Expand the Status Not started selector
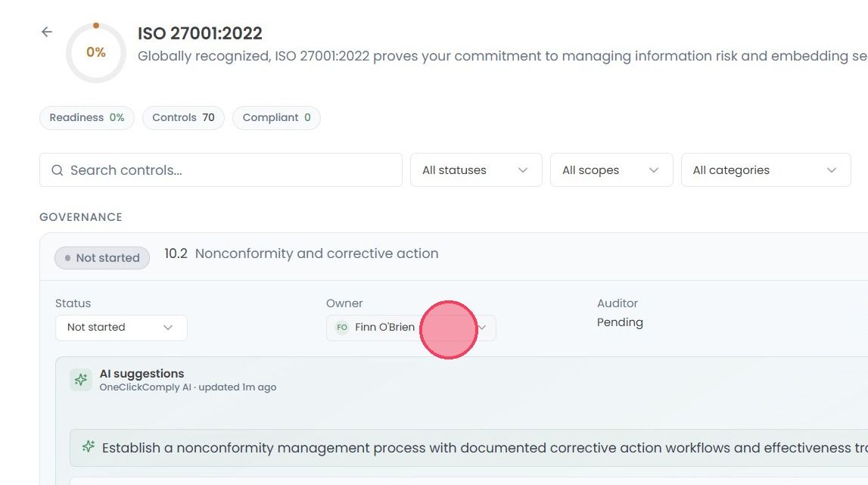Screen dimensions: 868x485 (121, 327)
